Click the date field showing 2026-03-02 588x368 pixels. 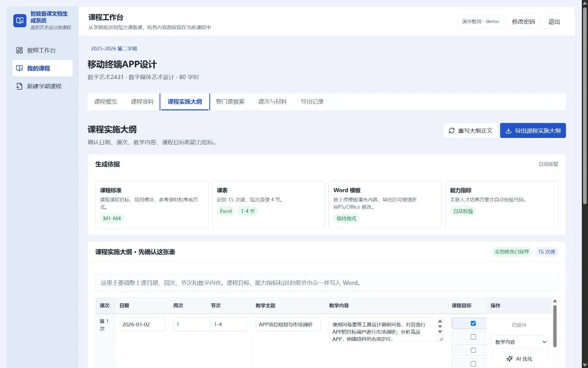[x=142, y=324]
